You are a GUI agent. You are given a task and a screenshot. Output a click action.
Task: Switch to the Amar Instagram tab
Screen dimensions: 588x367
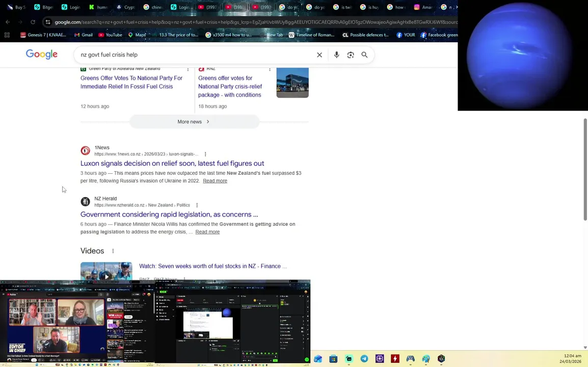pyautogui.click(x=422, y=7)
